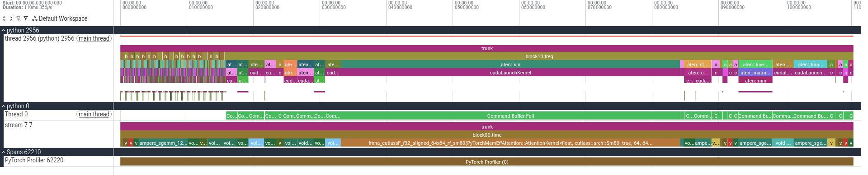
Task: Select the PyTorch Profiler 62220 track label
Action: click(x=34, y=160)
